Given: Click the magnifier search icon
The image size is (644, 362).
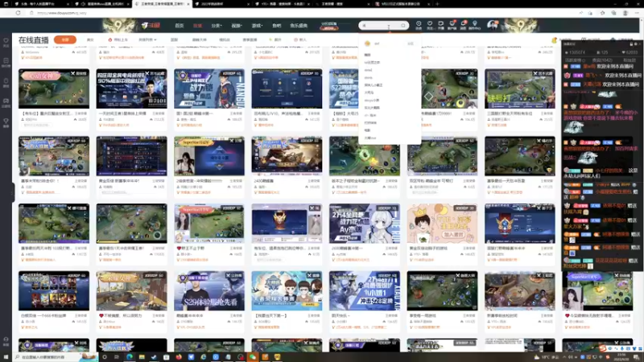Looking at the screenshot, I should pyautogui.click(x=403, y=26).
